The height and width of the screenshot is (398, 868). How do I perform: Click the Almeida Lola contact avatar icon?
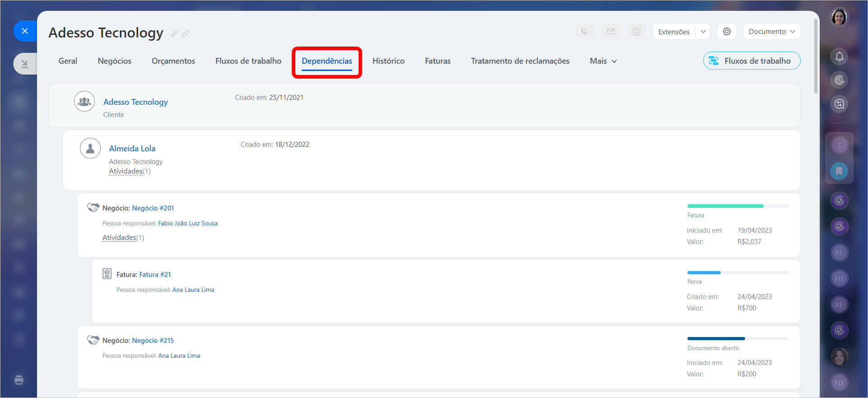pyautogui.click(x=90, y=148)
